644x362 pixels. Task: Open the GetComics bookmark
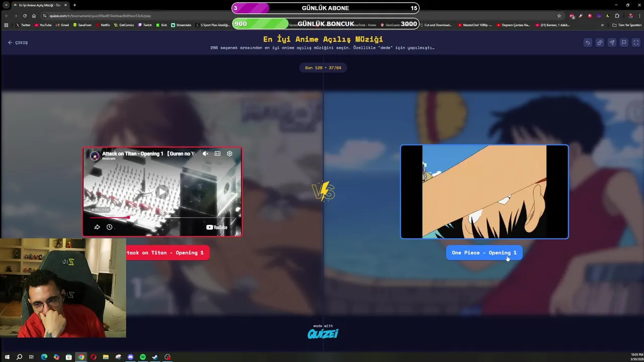(x=124, y=25)
